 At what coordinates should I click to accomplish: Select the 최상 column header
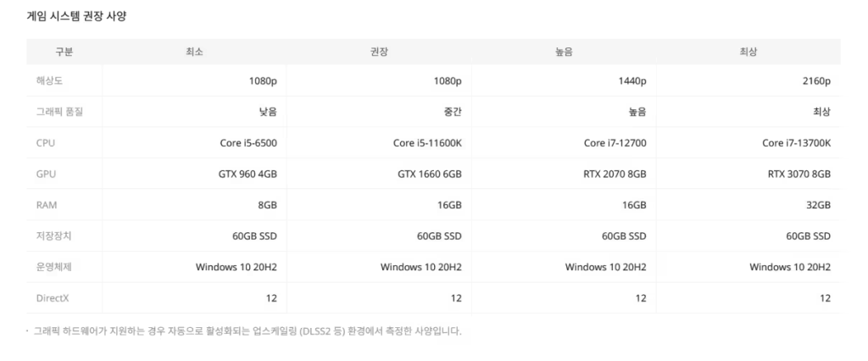click(x=748, y=52)
